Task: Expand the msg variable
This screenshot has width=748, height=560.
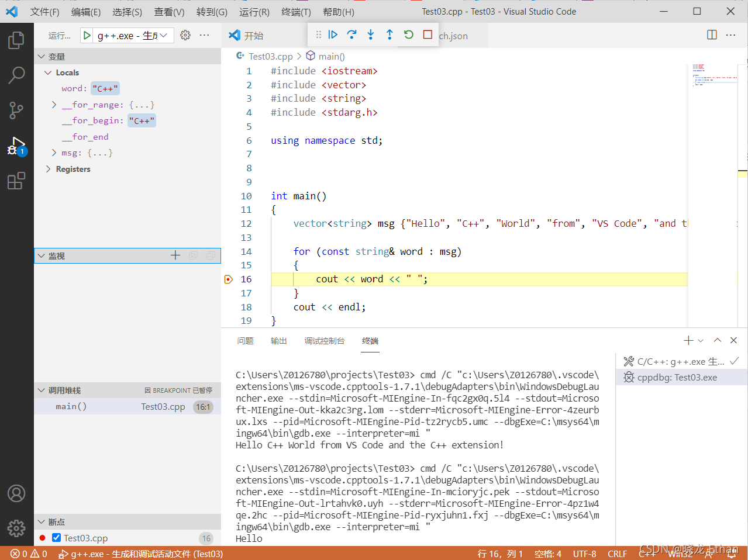Action: pos(54,153)
